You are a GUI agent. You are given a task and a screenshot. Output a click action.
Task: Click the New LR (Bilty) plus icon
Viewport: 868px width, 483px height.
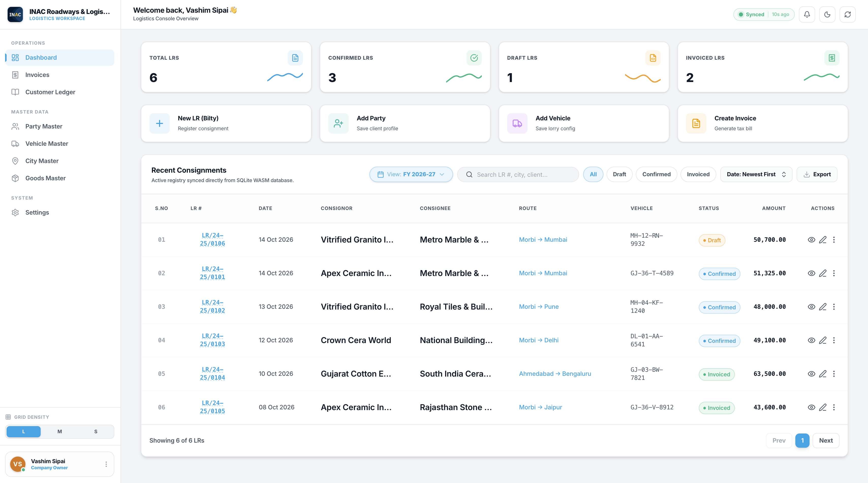(x=160, y=124)
